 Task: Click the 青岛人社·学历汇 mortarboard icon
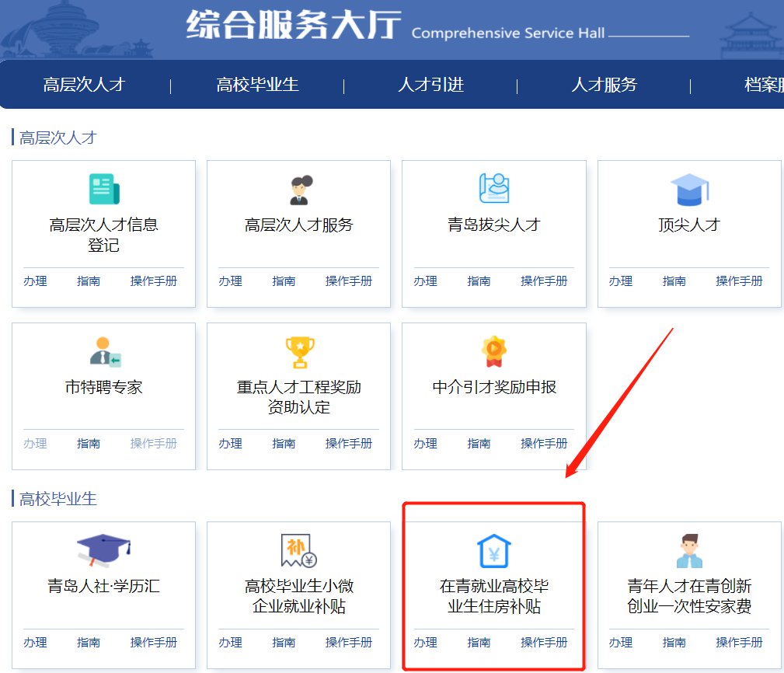[104, 551]
